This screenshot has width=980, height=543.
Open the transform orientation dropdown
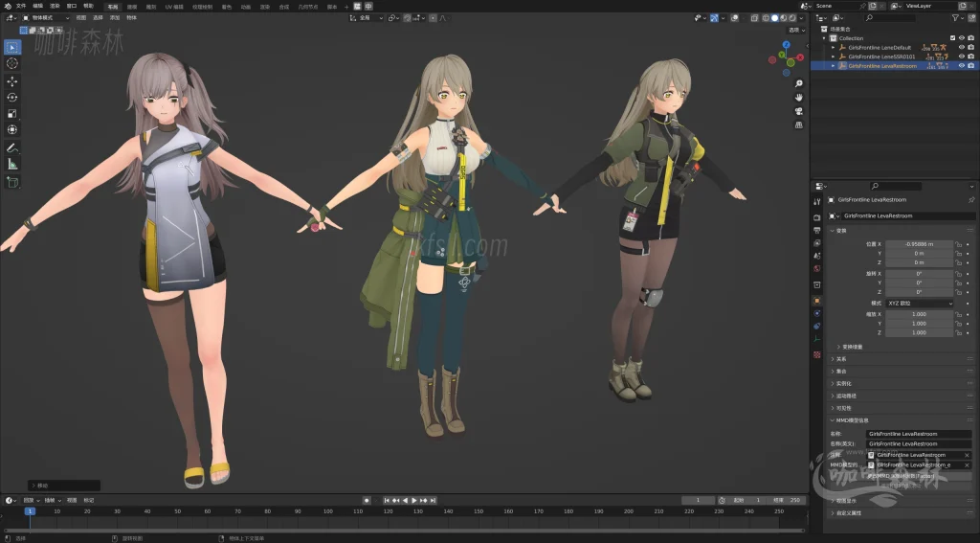[367, 18]
